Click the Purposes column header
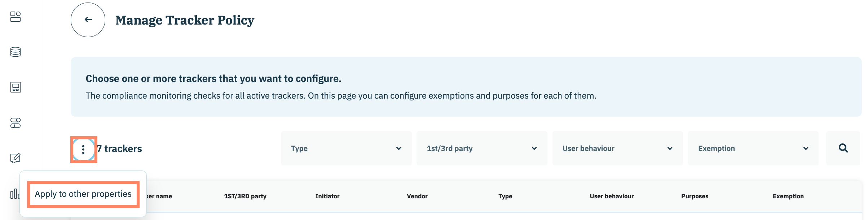Screen dimensions: 868x220 pyautogui.click(x=695, y=196)
